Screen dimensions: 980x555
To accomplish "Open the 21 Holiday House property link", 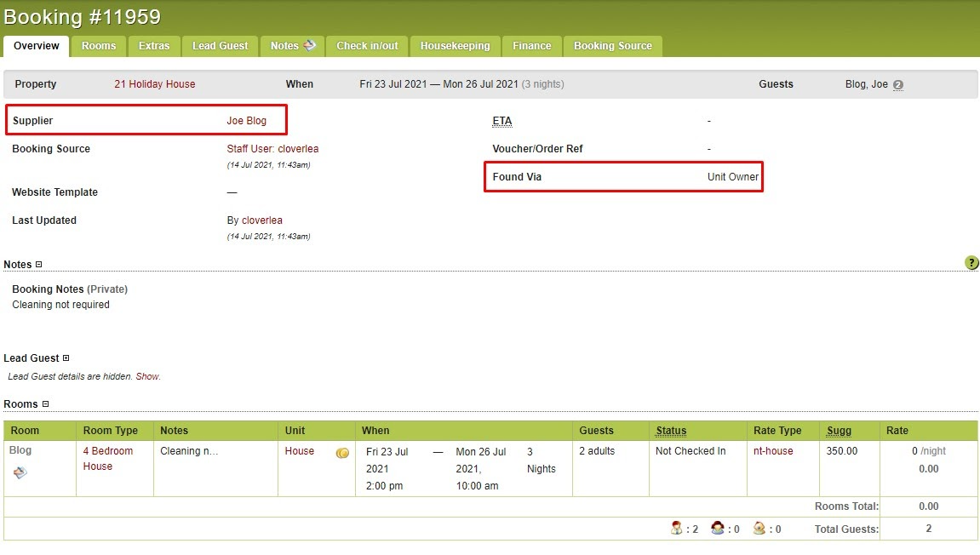I will point(154,83).
